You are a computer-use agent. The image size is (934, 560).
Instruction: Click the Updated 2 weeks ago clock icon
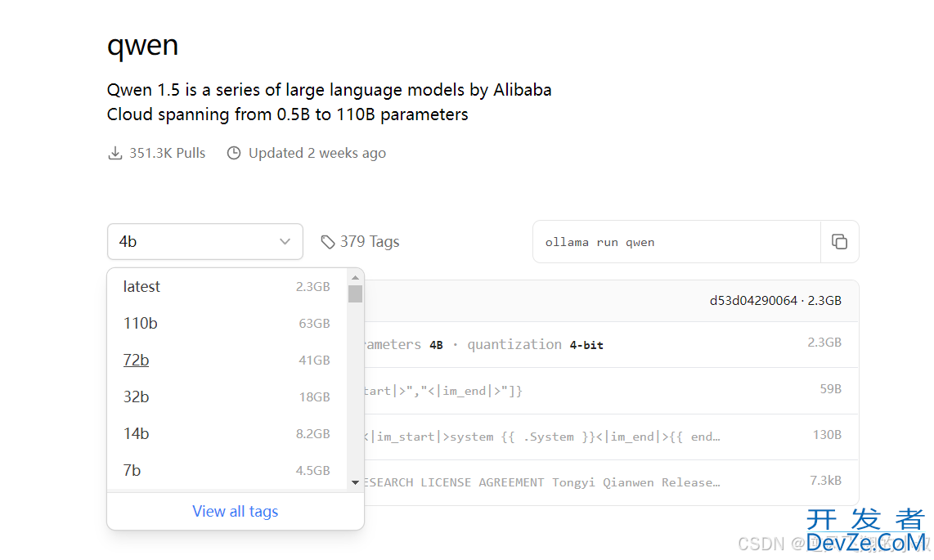(x=234, y=154)
